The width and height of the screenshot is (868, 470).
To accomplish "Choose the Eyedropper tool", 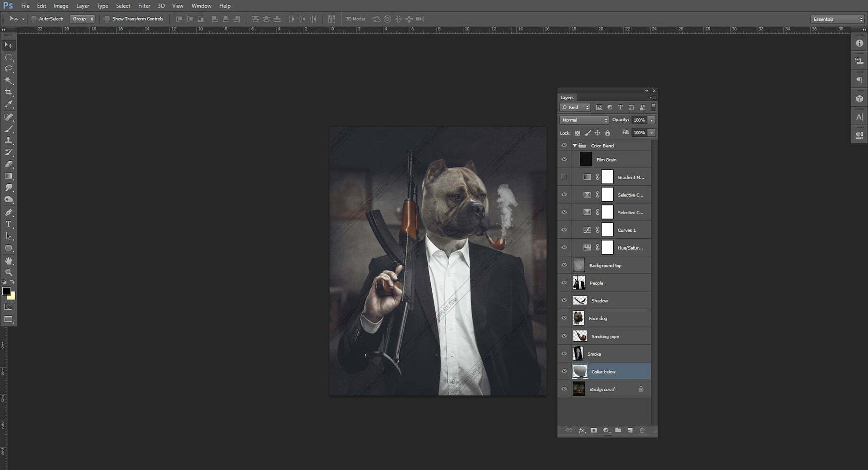I will click(x=8, y=104).
